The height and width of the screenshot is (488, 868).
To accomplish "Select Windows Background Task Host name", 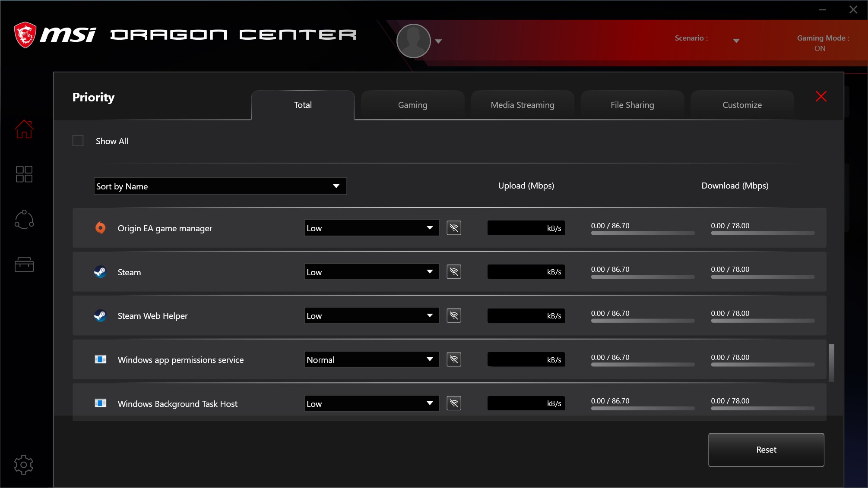I will 177,404.
